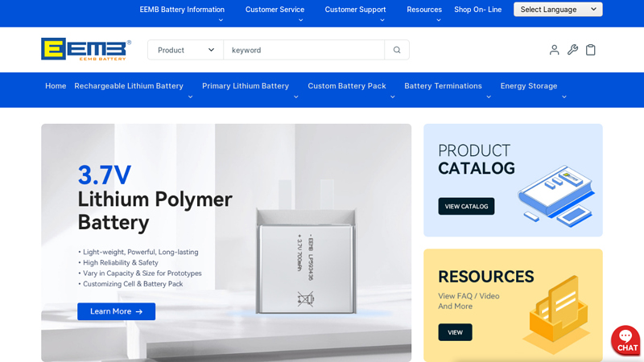Click the EEMB Battery logo
Viewport: 644px width, 362px height.
86,49
